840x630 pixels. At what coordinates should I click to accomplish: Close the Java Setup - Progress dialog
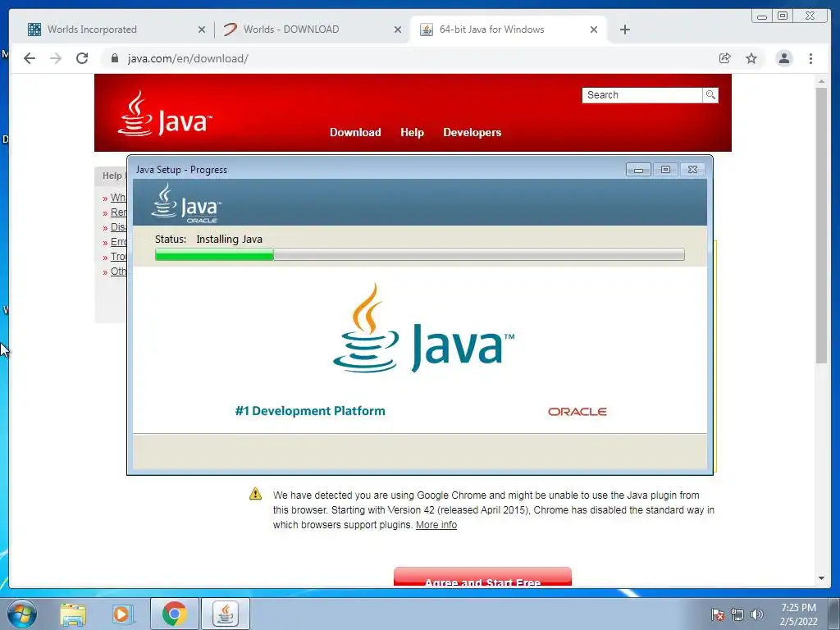[692, 169]
